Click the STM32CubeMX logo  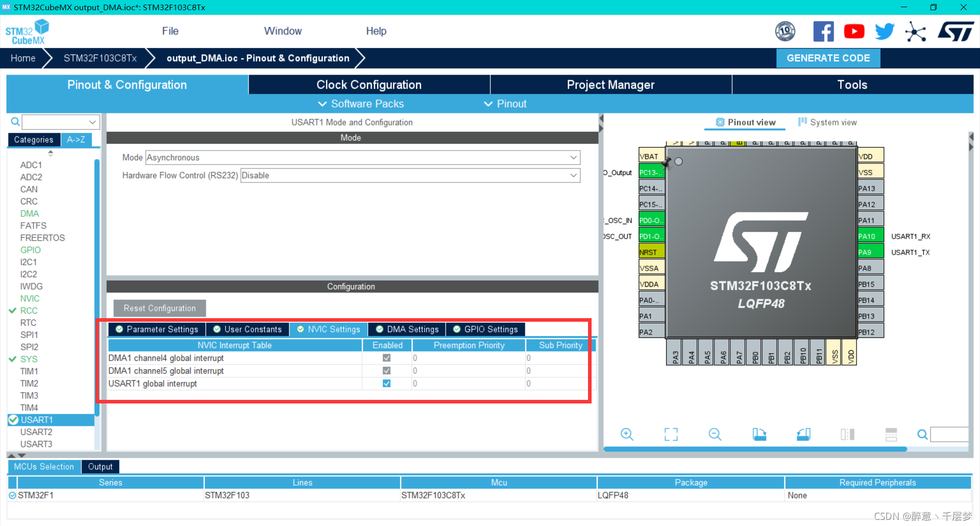point(27,32)
